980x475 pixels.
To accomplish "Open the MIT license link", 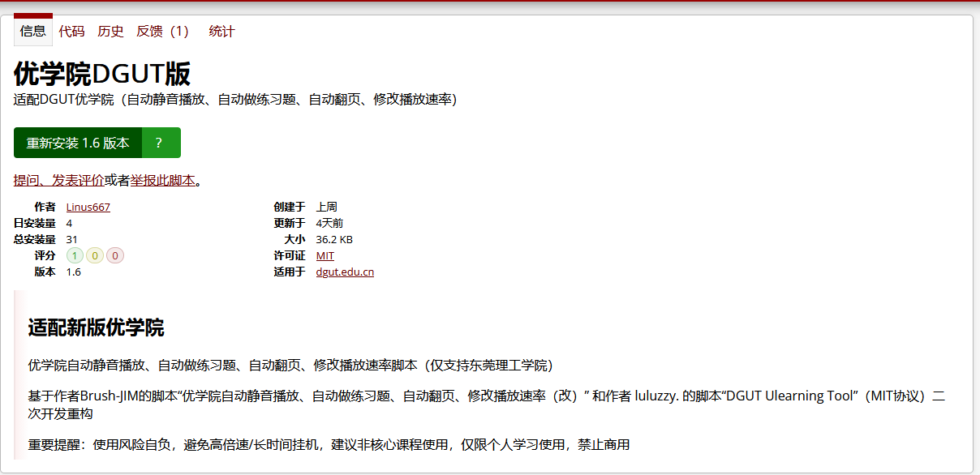I will click(x=325, y=256).
